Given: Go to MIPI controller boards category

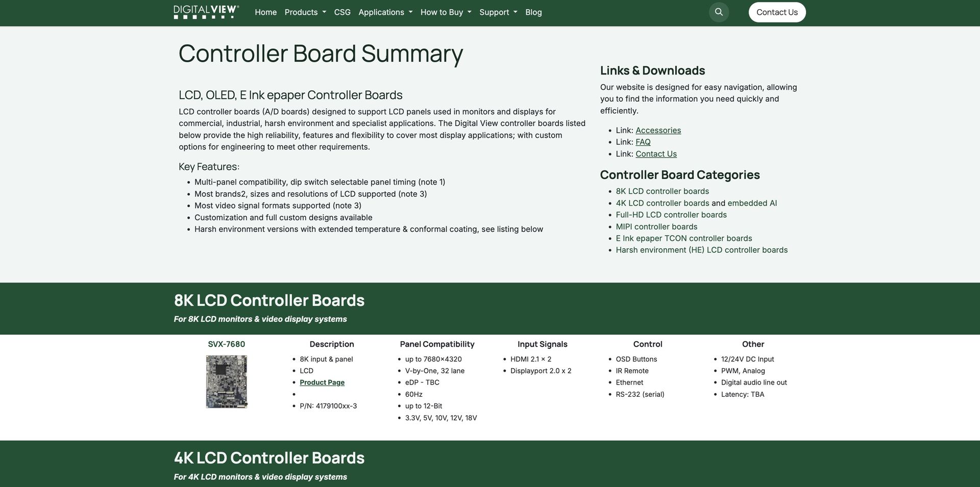Looking at the screenshot, I should point(656,227).
